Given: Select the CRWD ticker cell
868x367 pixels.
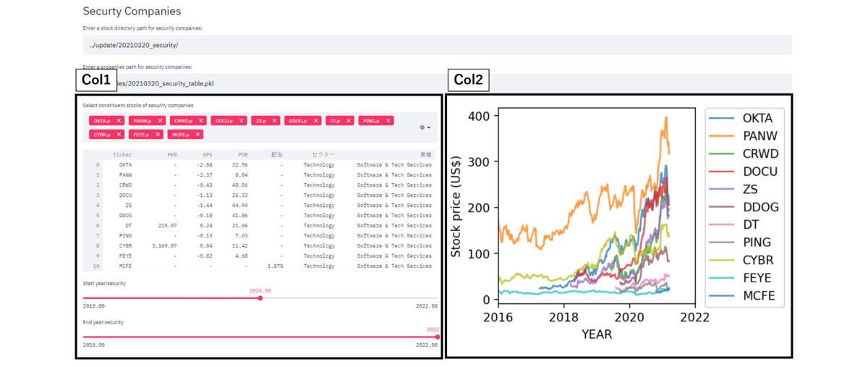Looking at the screenshot, I should [125, 185].
